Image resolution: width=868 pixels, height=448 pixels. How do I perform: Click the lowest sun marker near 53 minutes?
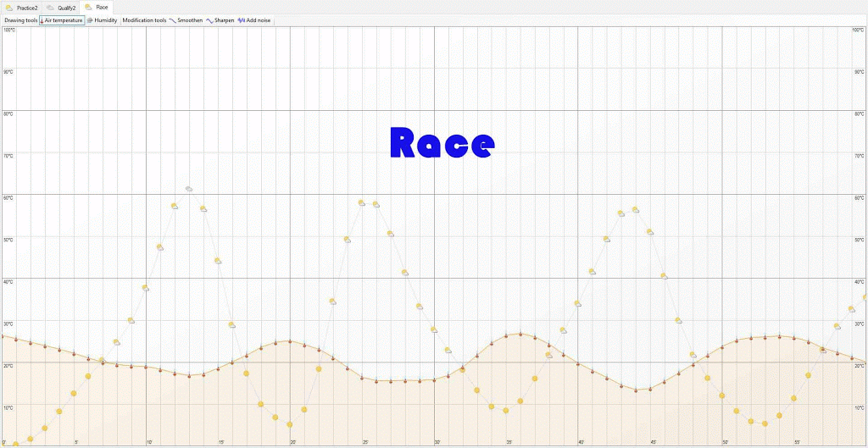pyautogui.click(x=765, y=423)
